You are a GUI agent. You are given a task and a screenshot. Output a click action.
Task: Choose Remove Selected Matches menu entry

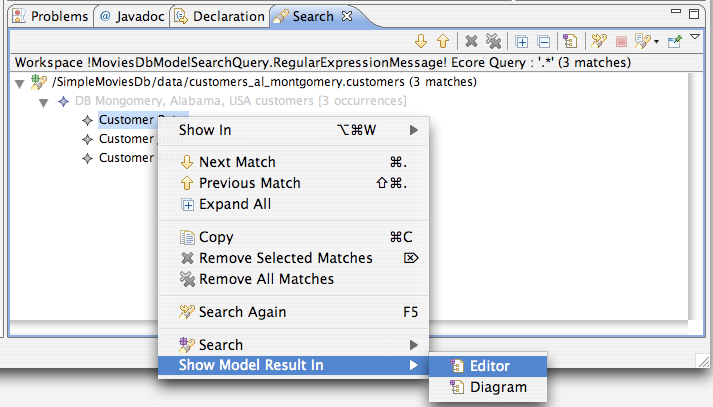(x=293, y=258)
